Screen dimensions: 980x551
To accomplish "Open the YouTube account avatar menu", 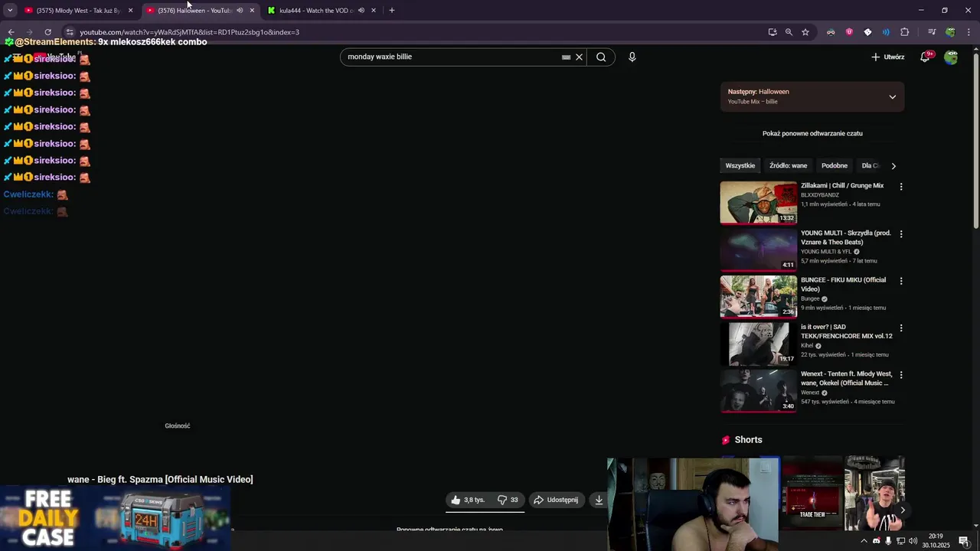I will pyautogui.click(x=951, y=57).
